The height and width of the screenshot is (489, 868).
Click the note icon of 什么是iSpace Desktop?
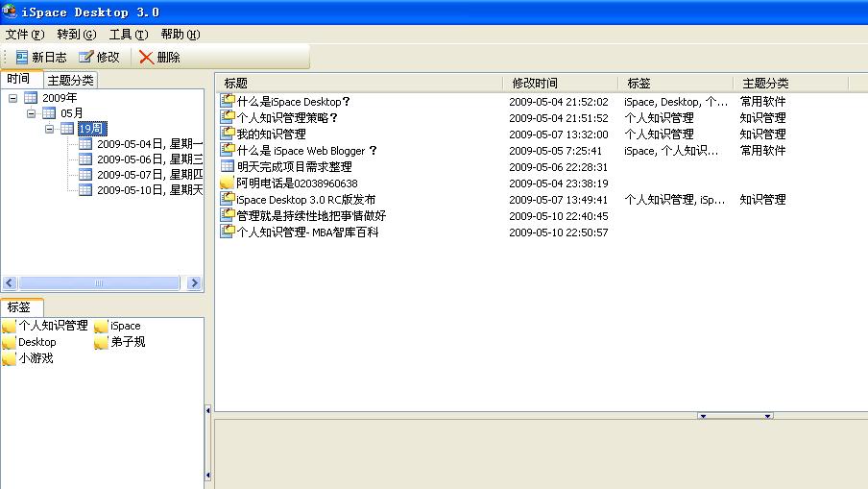click(x=227, y=100)
